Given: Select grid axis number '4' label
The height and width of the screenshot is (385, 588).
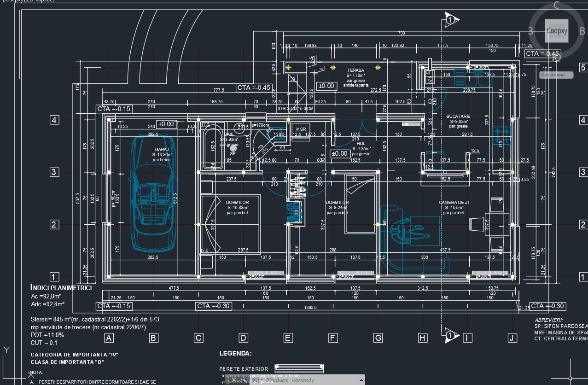Looking at the screenshot, I should [54, 120].
